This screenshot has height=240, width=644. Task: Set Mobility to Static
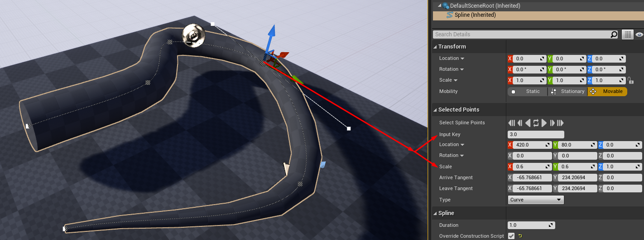point(528,92)
